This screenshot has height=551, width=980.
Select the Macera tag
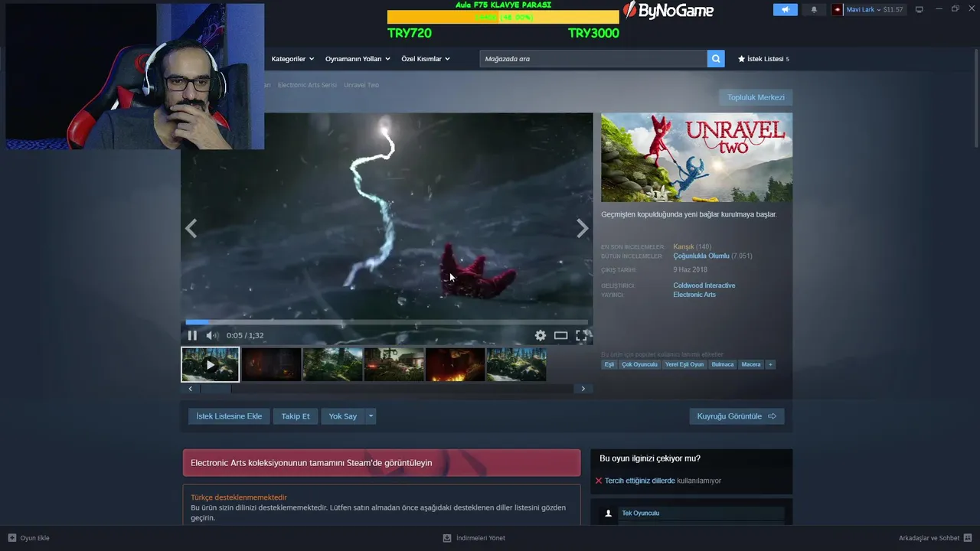pos(751,364)
